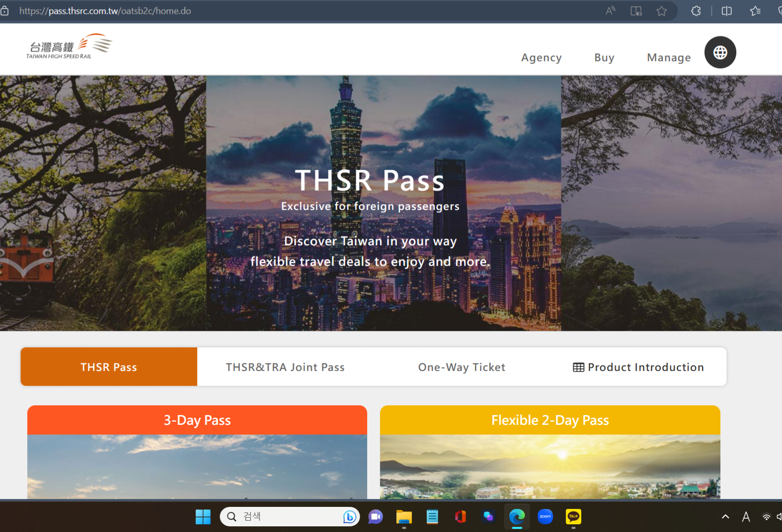Open the Wi-Fi network status icon
Image resolution: width=782 pixels, height=532 pixels.
[766, 517]
